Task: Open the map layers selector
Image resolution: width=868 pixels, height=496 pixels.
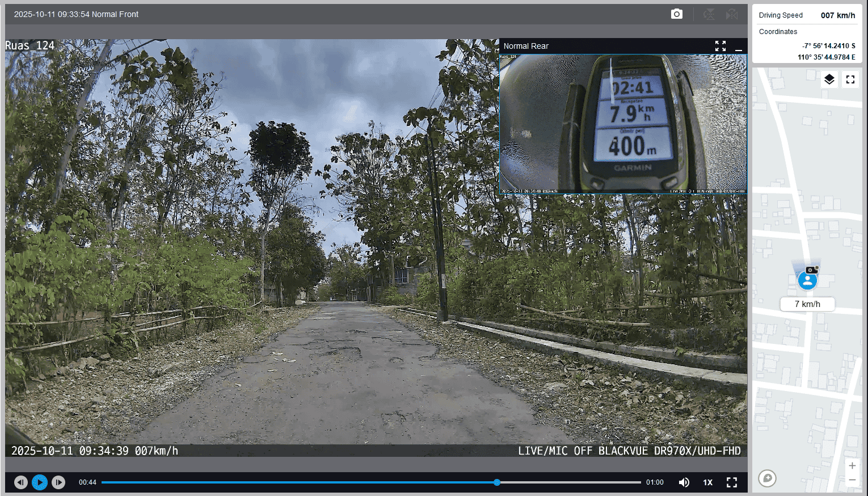Action: pos(829,79)
